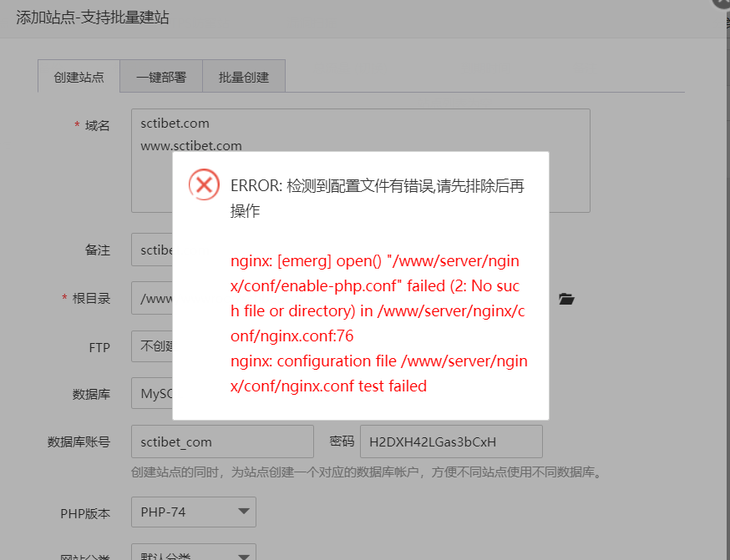Switch to the 批量创建 tab

[x=244, y=76]
